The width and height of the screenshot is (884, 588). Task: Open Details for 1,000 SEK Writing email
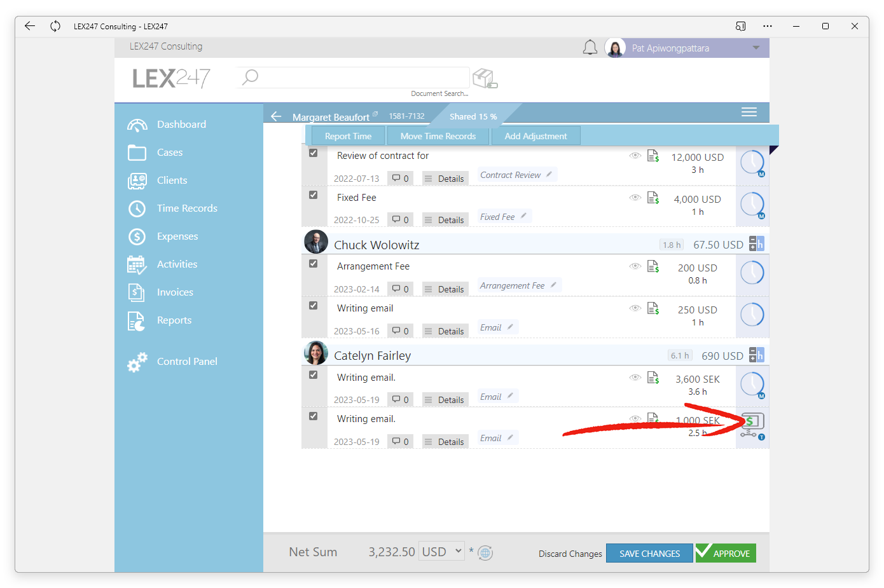[x=445, y=442]
